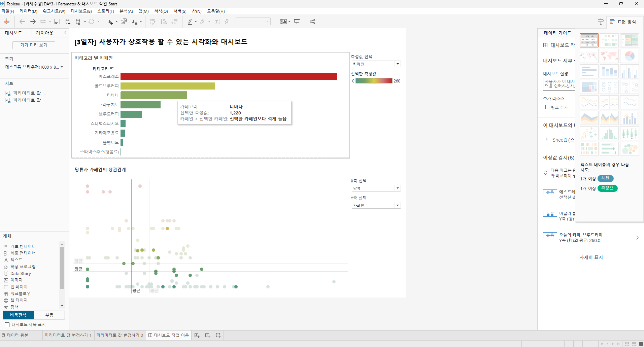Switch to the 레이아웃 tab
The image size is (644, 347).
[x=45, y=33]
